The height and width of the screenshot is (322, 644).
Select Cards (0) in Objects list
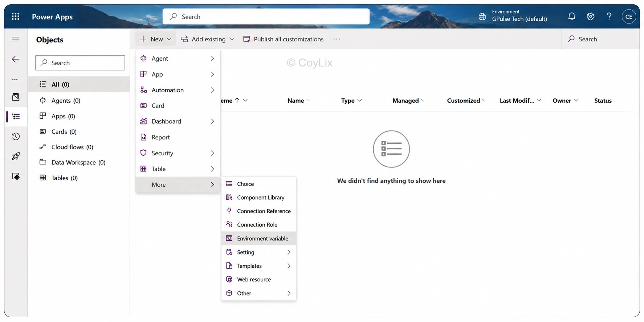click(79, 132)
